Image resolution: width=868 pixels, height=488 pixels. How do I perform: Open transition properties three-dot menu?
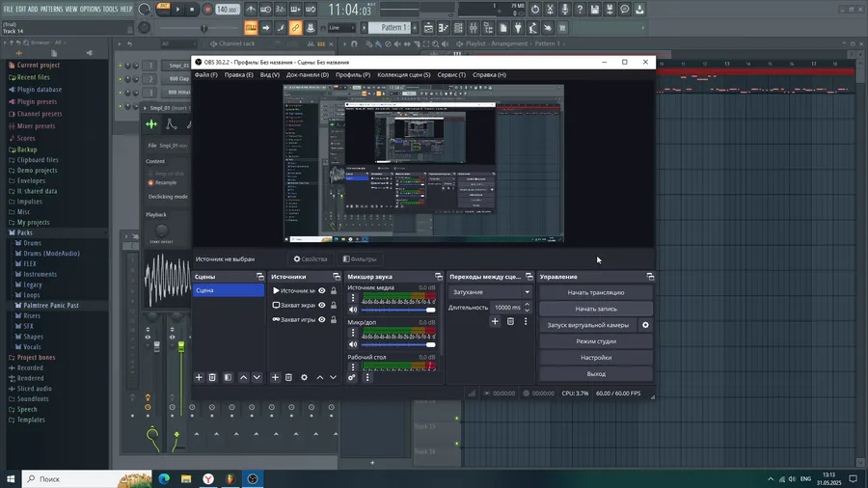[526, 321]
